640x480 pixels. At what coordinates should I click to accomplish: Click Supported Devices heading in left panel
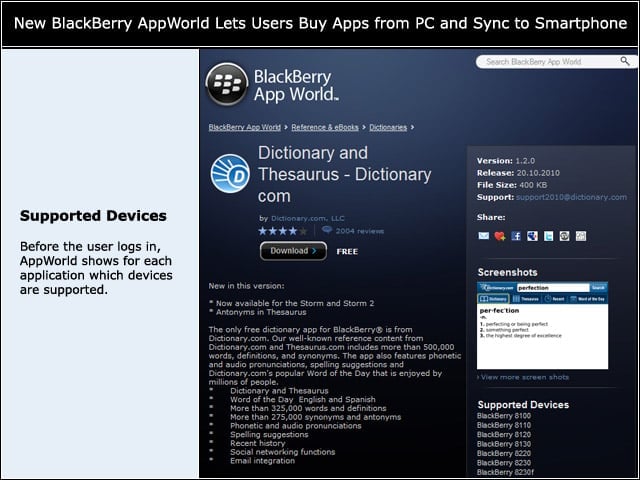coord(93,216)
